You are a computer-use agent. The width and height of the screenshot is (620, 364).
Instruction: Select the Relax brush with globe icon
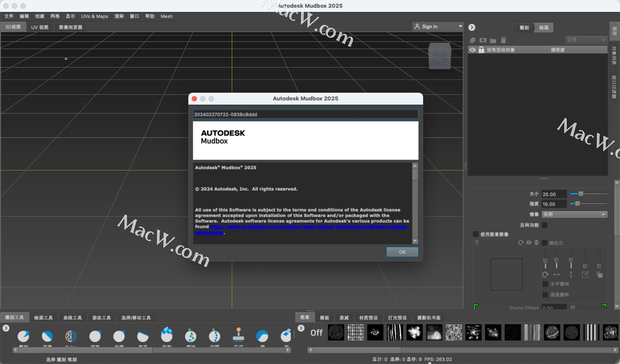(x=71, y=336)
